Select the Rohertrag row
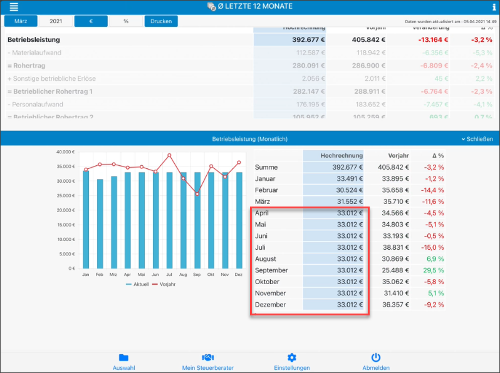The image size is (500, 373). click(250, 66)
